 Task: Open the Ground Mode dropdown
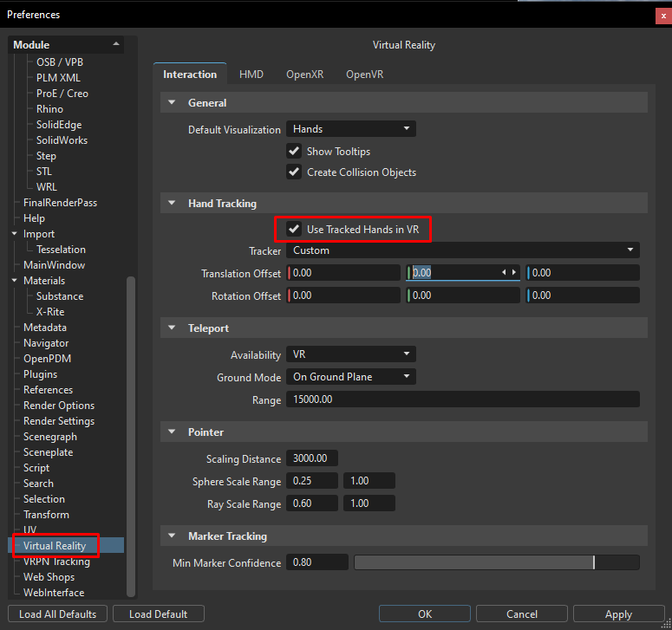[351, 377]
